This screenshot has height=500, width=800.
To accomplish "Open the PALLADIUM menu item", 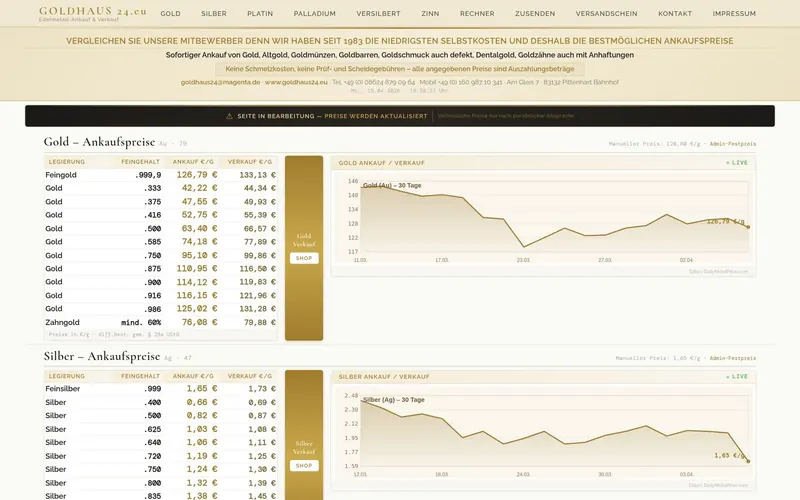I will pyautogui.click(x=314, y=14).
